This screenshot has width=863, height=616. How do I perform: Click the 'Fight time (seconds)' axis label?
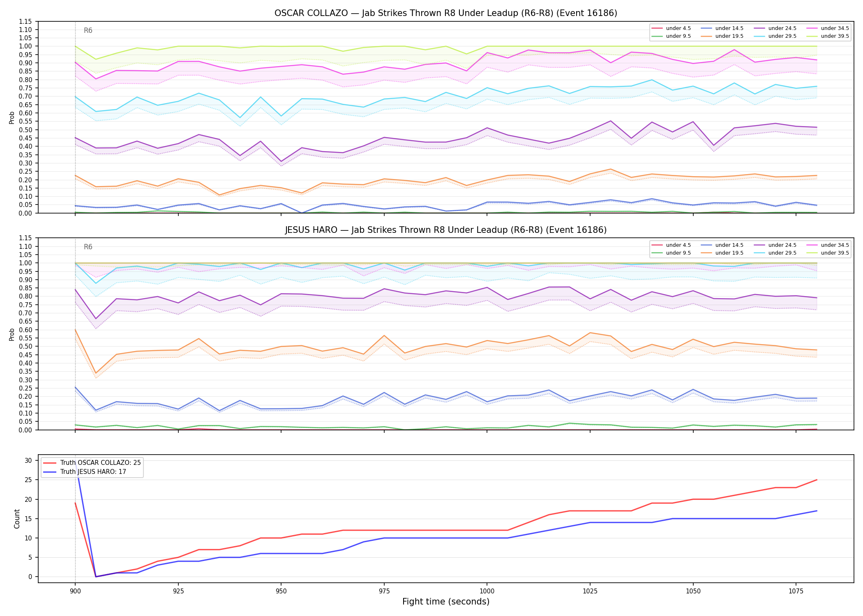[x=446, y=602]
